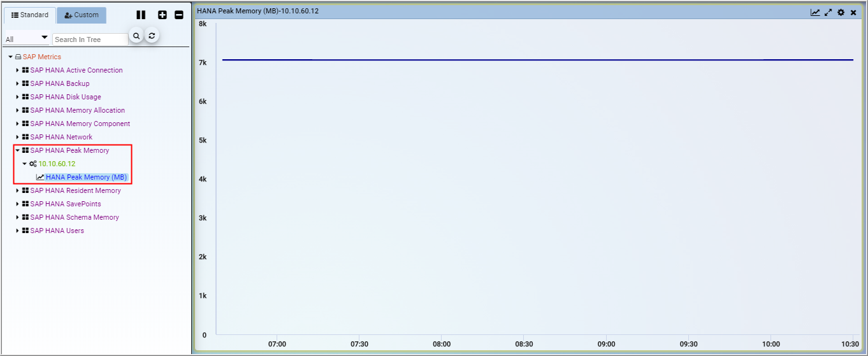Switch to the Custom tab
Image resolution: width=868 pixels, height=356 pixels.
pos(82,15)
